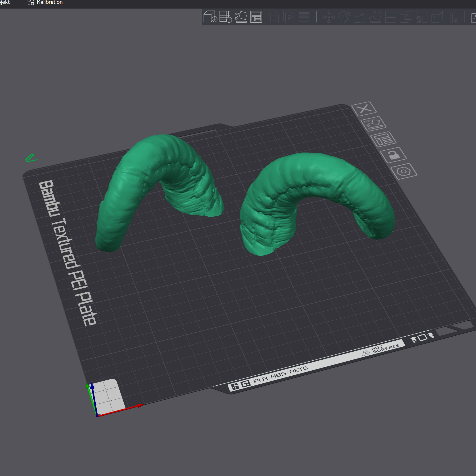Click the Add plate grid icon
This screenshot has width=476, height=476.
pyautogui.click(x=226, y=17)
